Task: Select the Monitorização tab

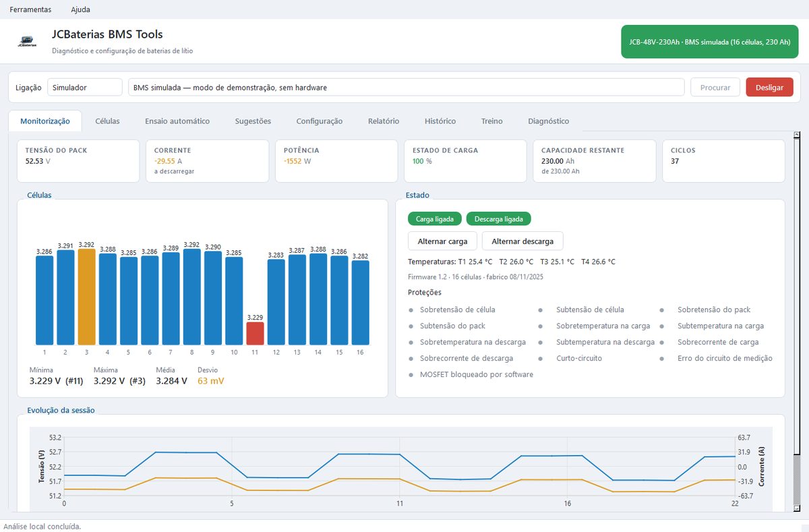Action: coord(45,121)
